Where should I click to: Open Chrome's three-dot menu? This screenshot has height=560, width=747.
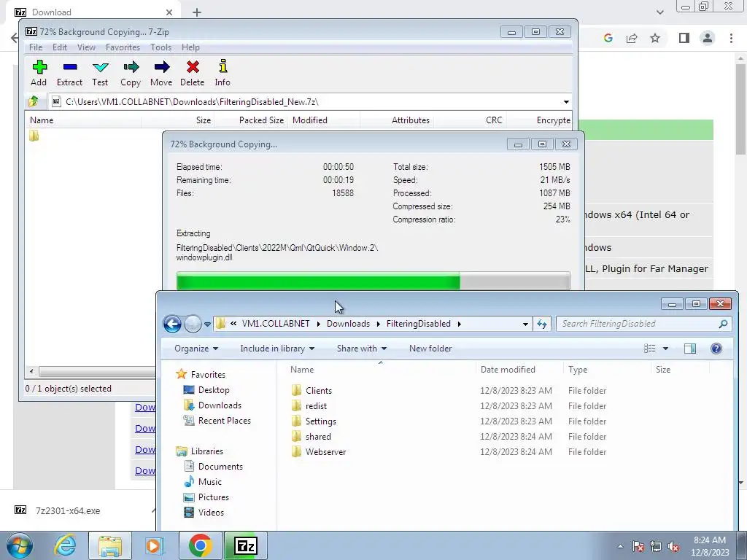pos(731,38)
